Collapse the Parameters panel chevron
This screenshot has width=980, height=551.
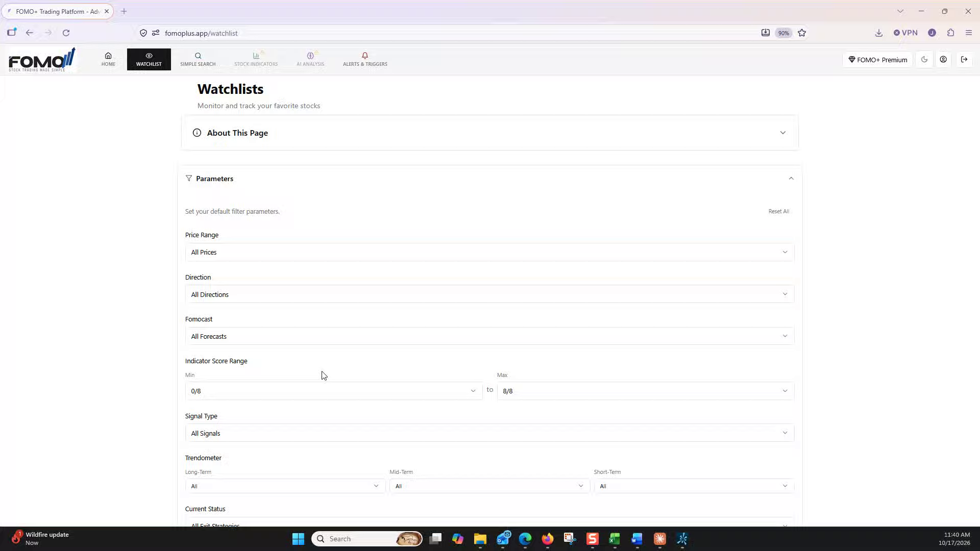coord(791,179)
